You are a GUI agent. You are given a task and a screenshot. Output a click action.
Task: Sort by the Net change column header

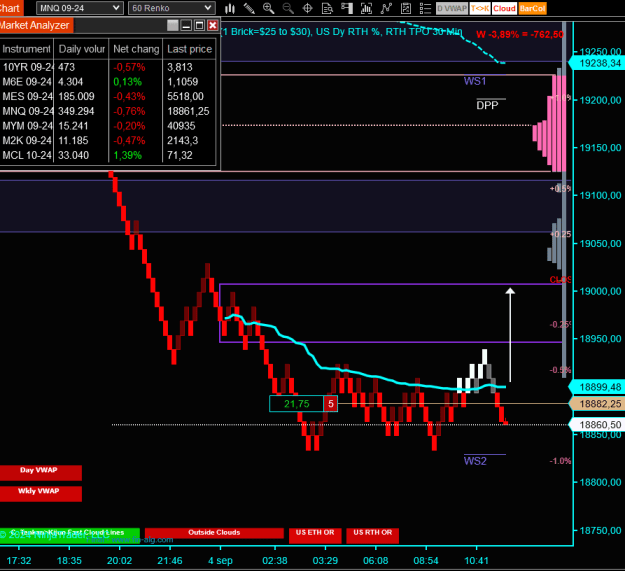point(136,49)
